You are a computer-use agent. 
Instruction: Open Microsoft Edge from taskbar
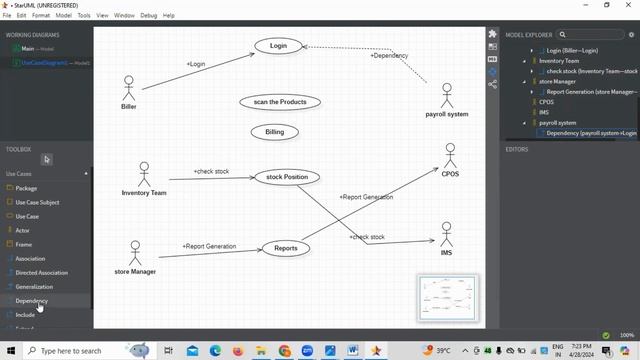tap(215, 351)
